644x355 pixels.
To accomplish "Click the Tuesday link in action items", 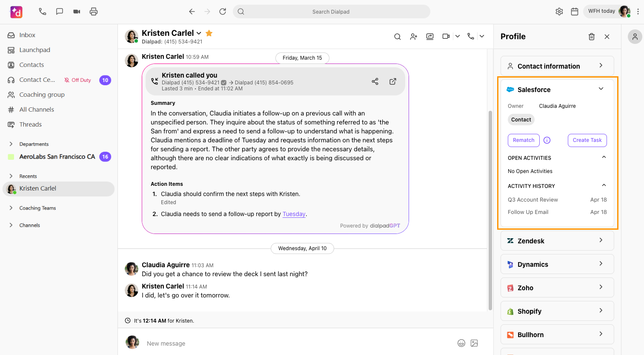I will pos(294,214).
